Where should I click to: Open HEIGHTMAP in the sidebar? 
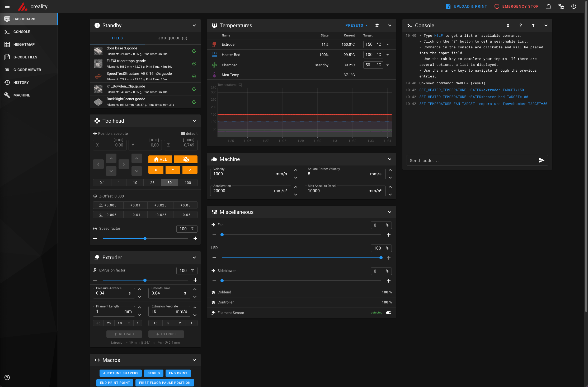click(x=24, y=44)
